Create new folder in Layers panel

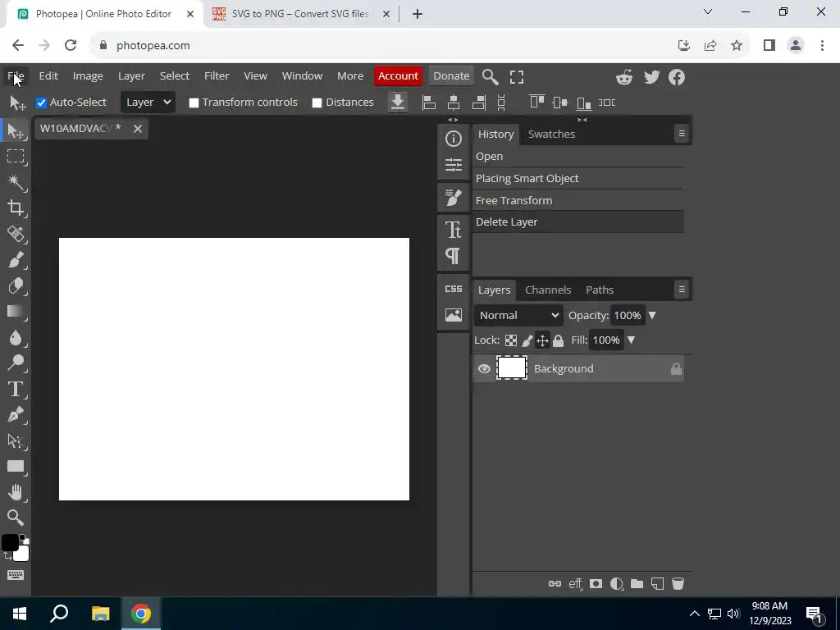tap(637, 584)
